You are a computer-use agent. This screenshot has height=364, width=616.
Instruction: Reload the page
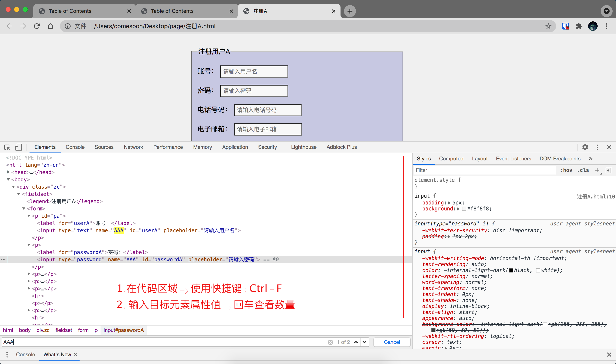pyautogui.click(x=37, y=26)
